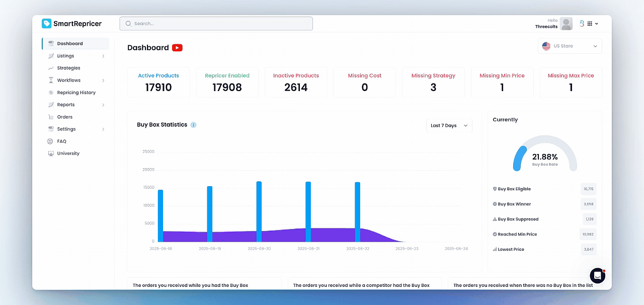The height and width of the screenshot is (305, 644).
Task: Click the Buy Box Suppressed warning icon
Action: click(x=495, y=219)
